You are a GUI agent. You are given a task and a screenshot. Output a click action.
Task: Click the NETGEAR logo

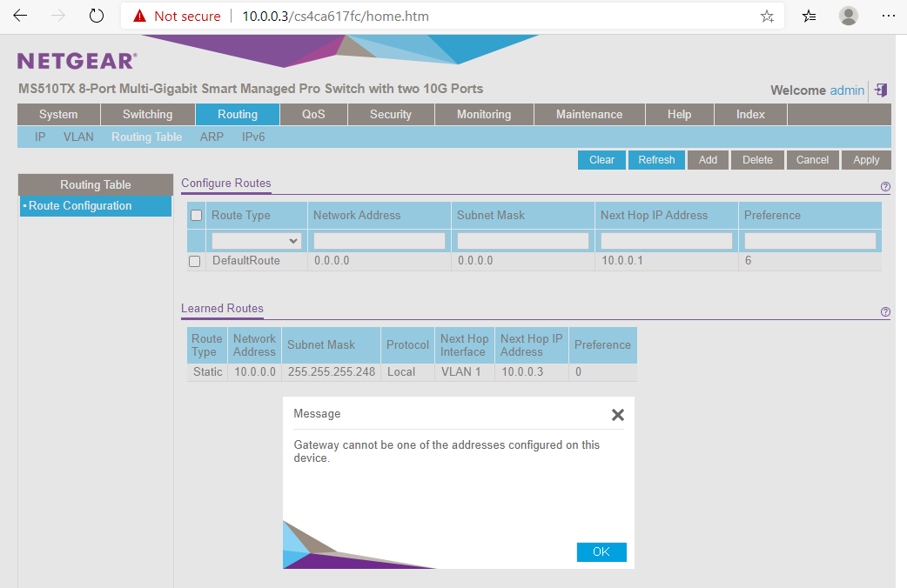tap(77, 61)
